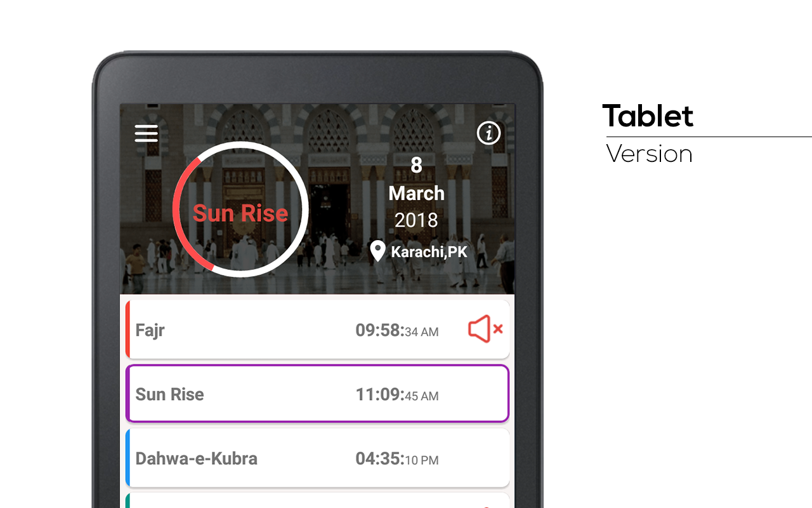Image resolution: width=812 pixels, height=508 pixels.
Task: Tap the Fajr time 09:58:34 AM
Action: (397, 330)
